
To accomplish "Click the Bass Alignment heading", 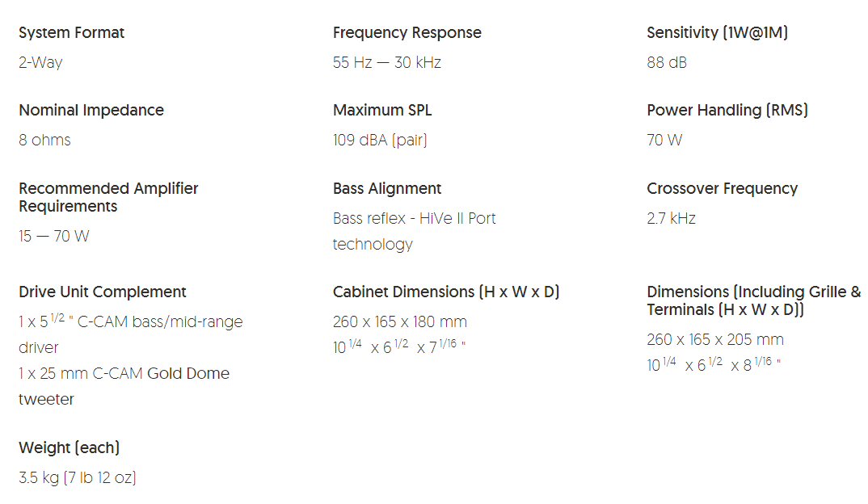I will click(387, 189).
